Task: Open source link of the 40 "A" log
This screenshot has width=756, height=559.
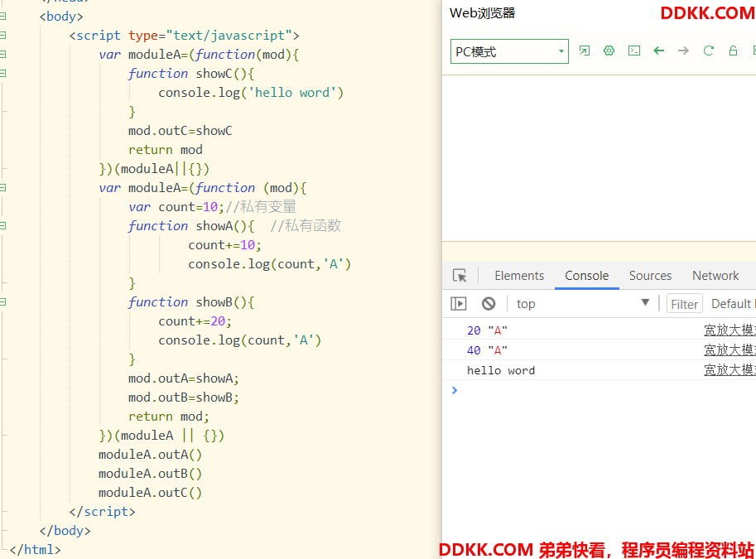Action: (x=730, y=349)
